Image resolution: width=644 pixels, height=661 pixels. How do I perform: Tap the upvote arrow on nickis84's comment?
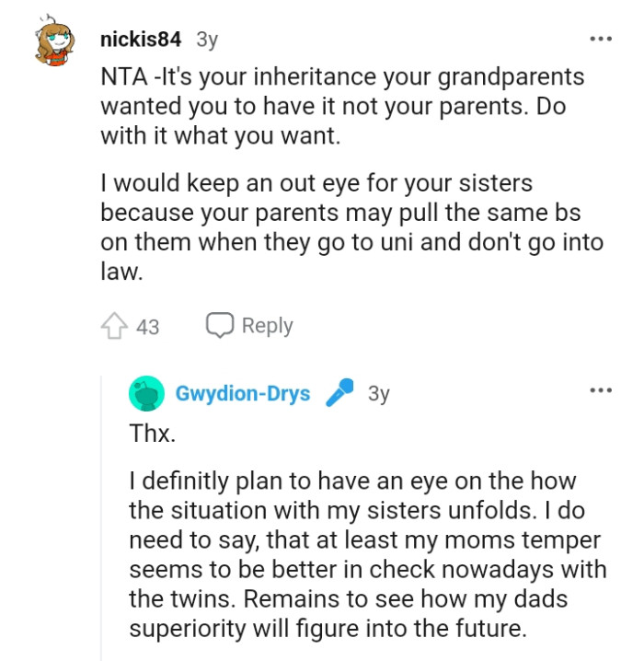point(112,326)
